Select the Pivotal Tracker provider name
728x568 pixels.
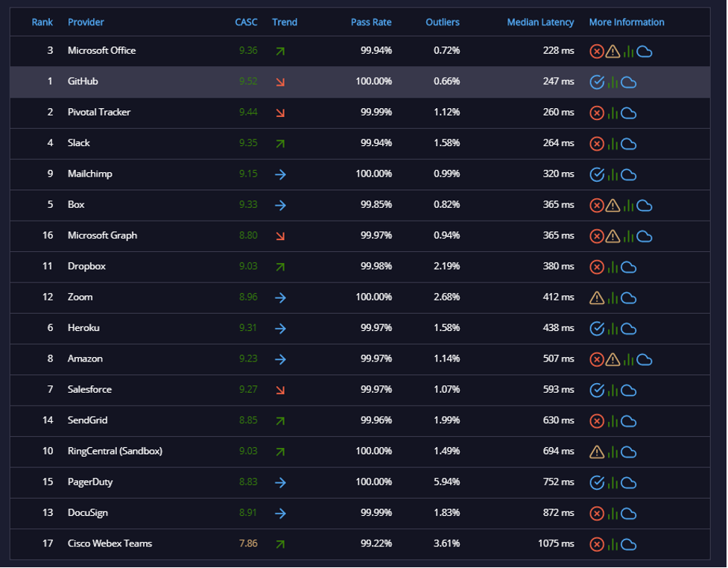99,112
